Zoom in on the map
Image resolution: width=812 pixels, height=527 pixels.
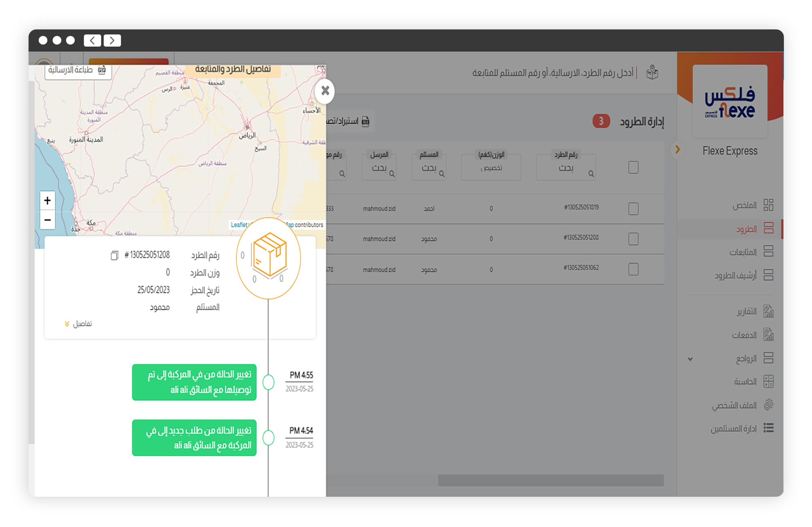(x=47, y=201)
